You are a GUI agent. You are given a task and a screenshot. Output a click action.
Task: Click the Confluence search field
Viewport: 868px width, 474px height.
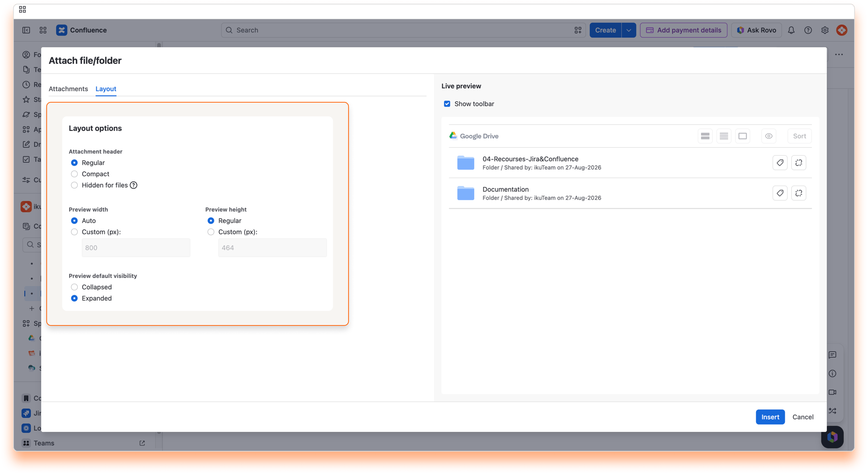tap(403, 30)
